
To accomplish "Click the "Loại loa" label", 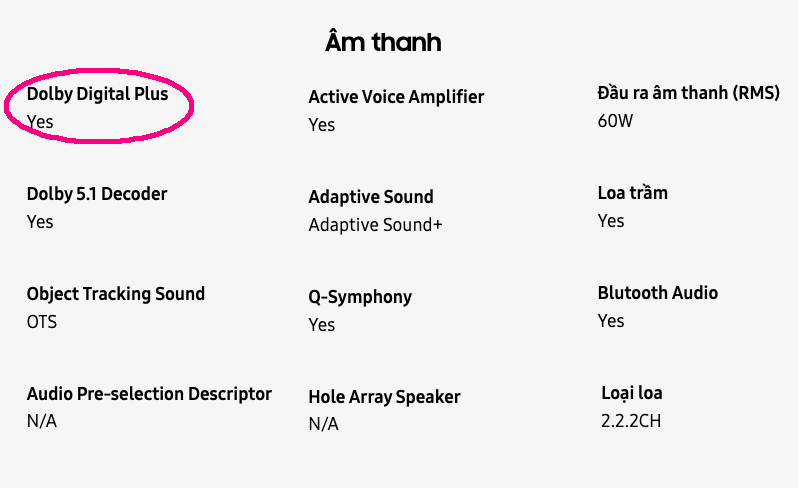I will 632,393.
